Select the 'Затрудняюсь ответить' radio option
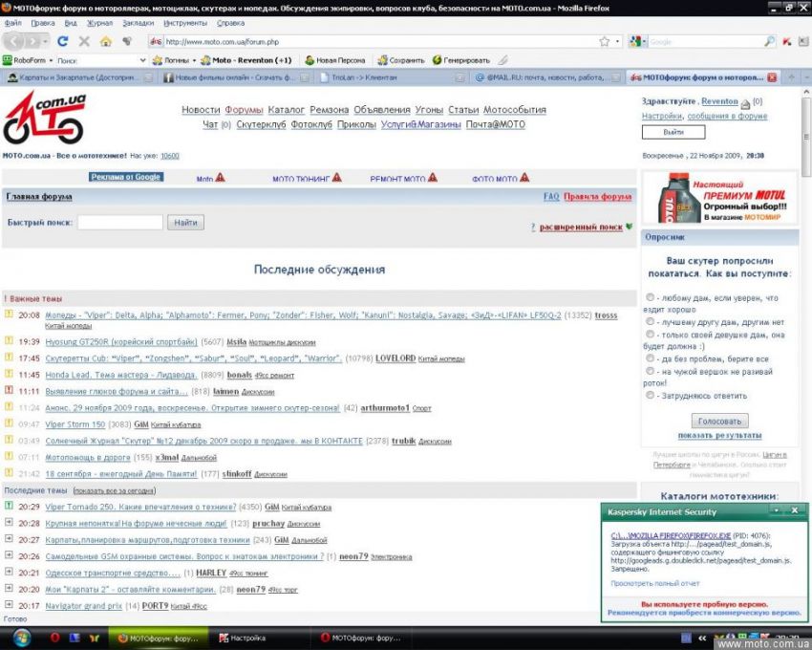 pos(651,394)
